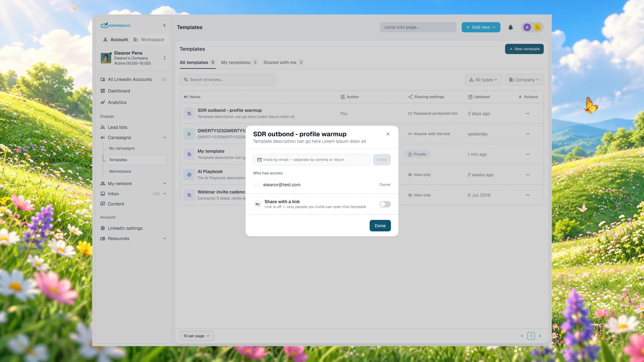The width and height of the screenshot is (644, 362).
Task: Go to next page arrow
Action: click(x=540, y=336)
